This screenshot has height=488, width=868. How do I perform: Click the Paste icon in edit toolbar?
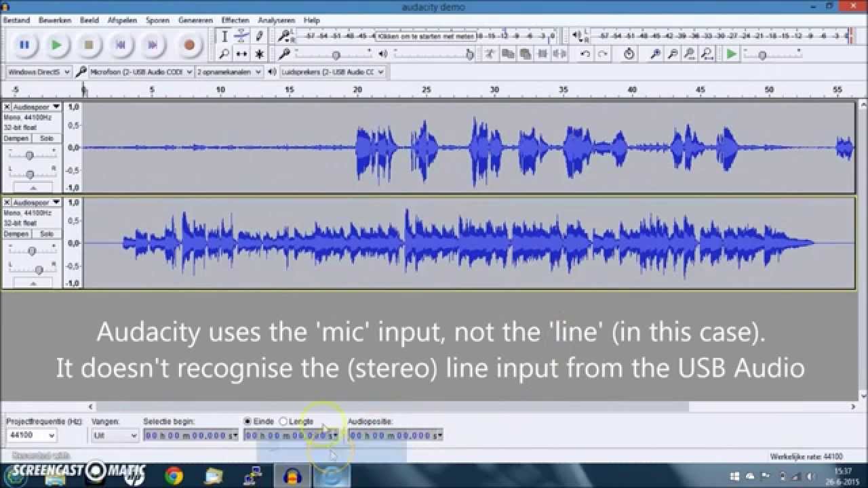click(525, 54)
